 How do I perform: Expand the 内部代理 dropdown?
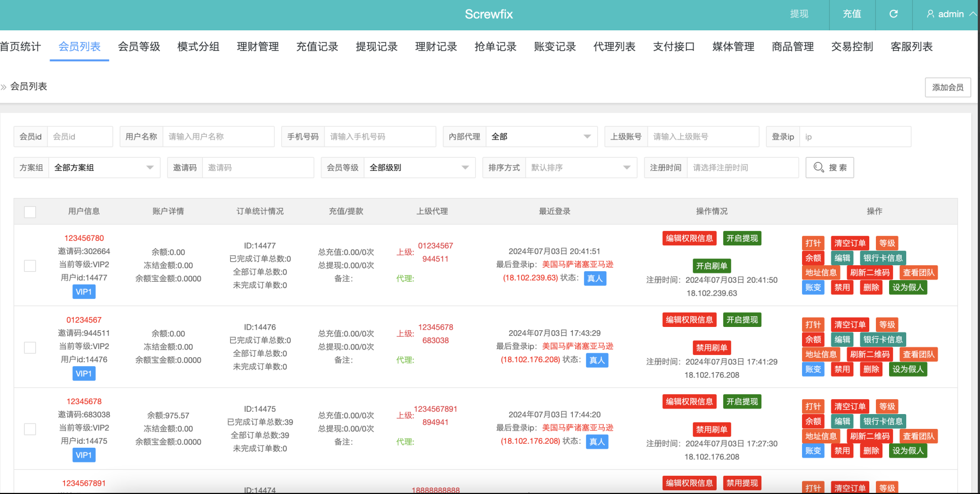tap(542, 137)
